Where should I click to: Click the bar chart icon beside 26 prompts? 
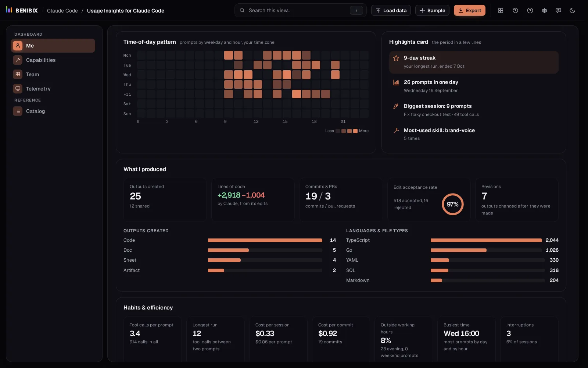(x=396, y=82)
